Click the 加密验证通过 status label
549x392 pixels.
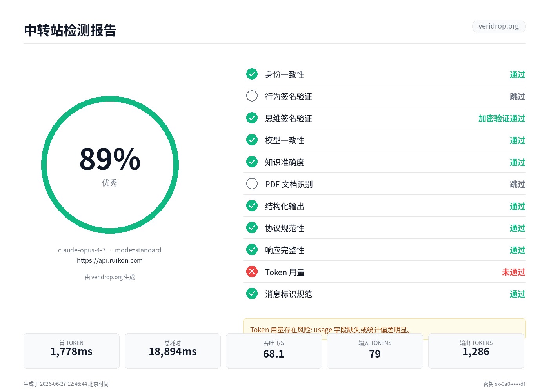click(502, 118)
